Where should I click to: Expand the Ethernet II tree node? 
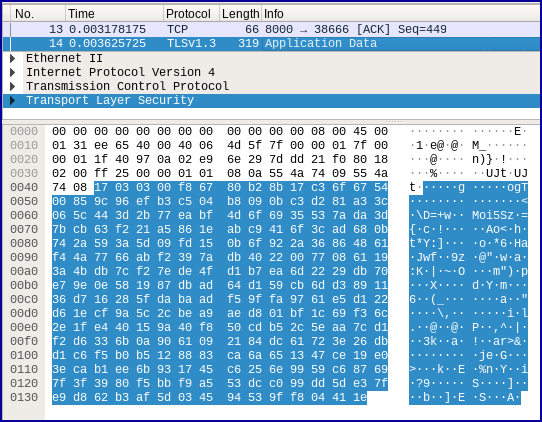[13, 58]
